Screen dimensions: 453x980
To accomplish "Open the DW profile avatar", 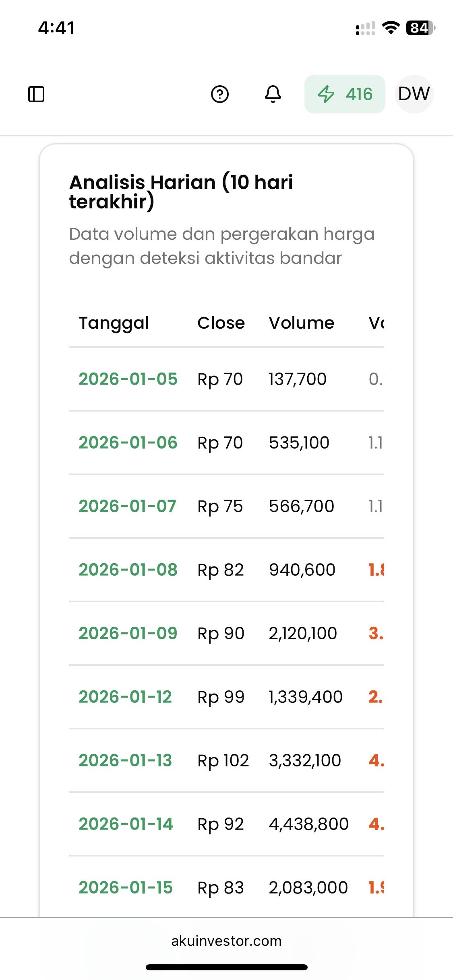I will (x=414, y=94).
